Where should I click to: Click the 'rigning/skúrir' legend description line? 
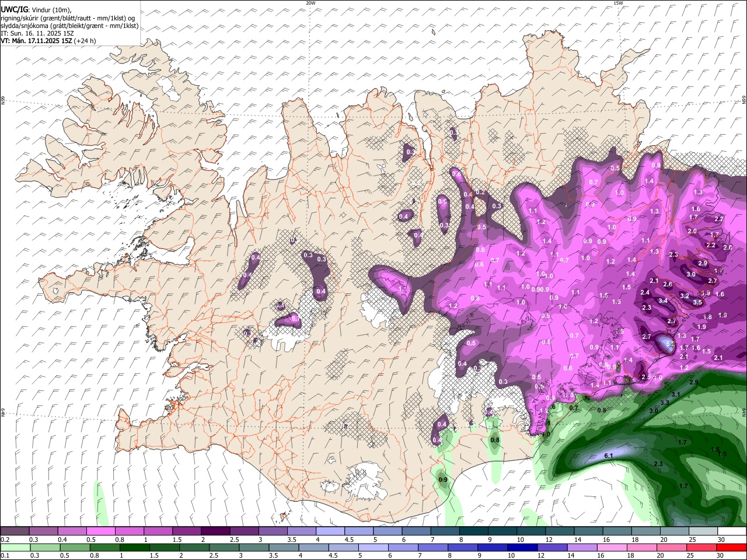click(x=68, y=18)
